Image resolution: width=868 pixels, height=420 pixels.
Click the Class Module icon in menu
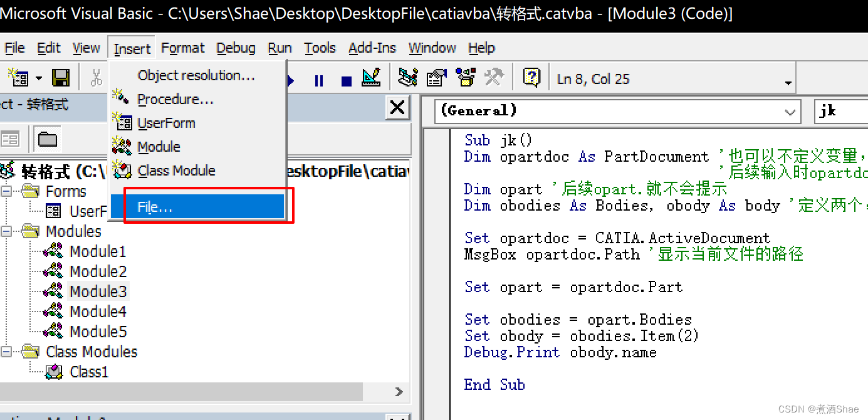[x=122, y=171]
